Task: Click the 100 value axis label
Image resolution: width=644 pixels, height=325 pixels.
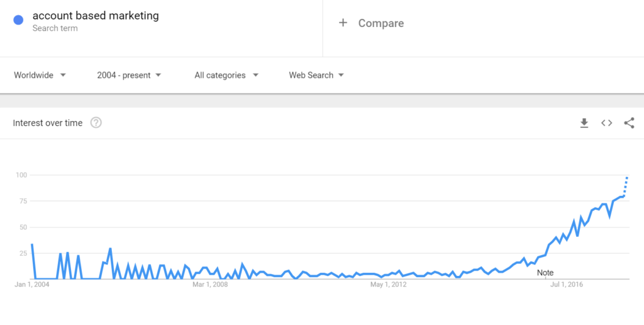Action: (22, 175)
